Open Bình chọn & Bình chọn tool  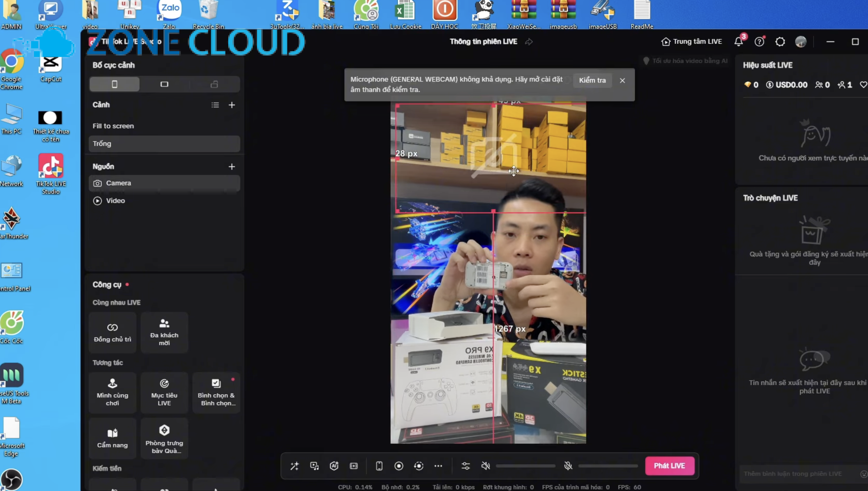click(x=216, y=392)
